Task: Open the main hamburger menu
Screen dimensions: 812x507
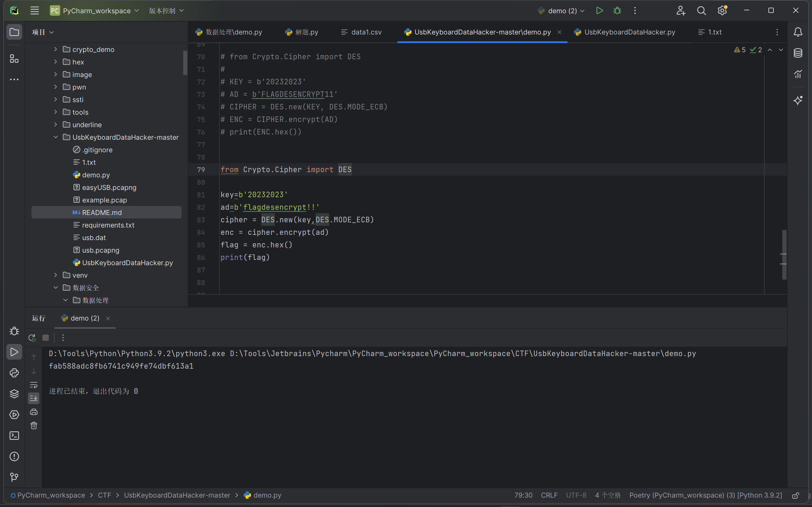Action: pyautogui.click(x=34, y=10)
